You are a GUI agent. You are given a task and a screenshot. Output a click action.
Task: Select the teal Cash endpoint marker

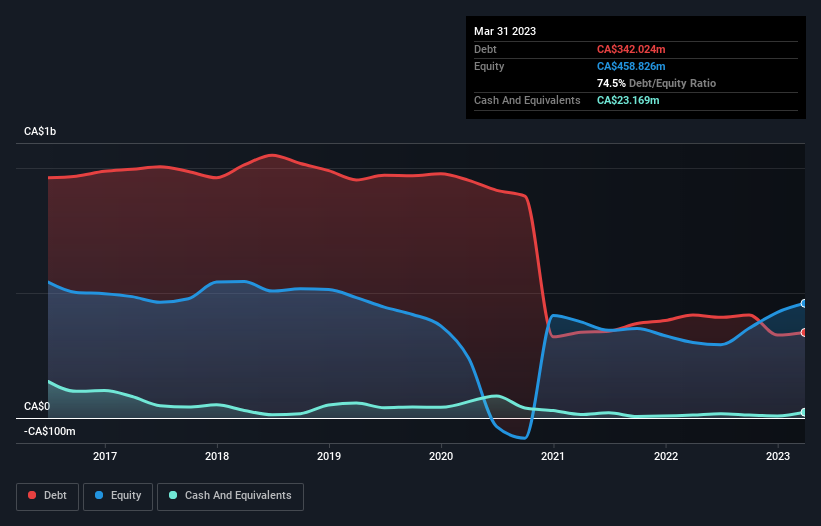(804, 412)
